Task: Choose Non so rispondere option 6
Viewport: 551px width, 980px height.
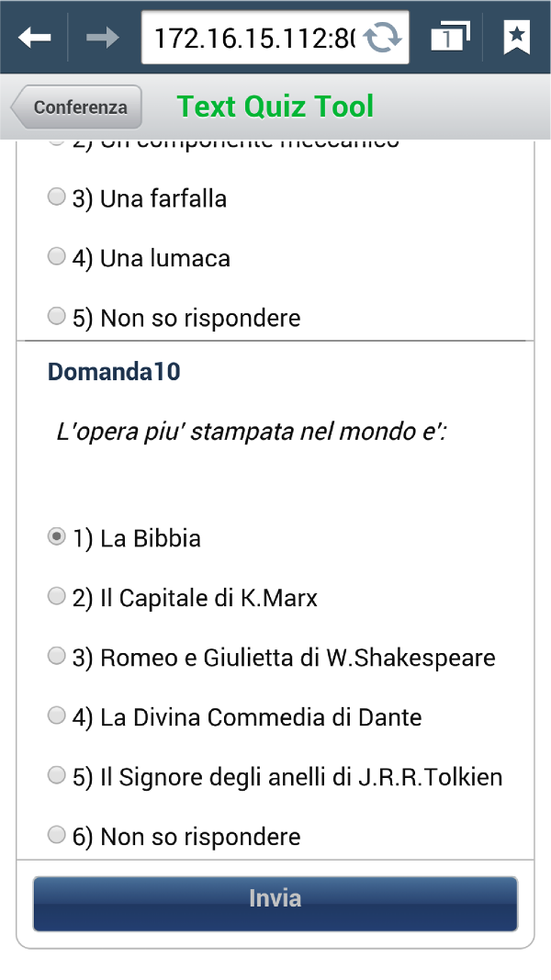Action: (57, 836)
